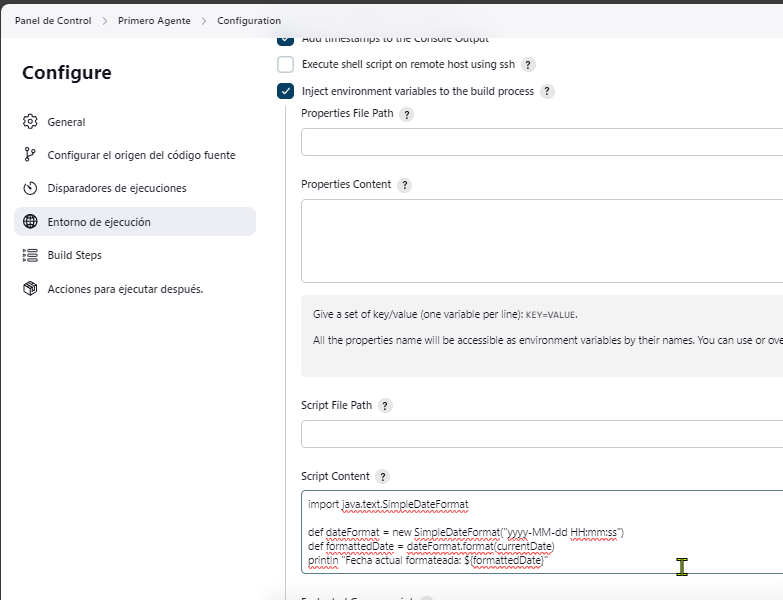
Task: Show help for SSH remote host option
Action: point(528,64)
